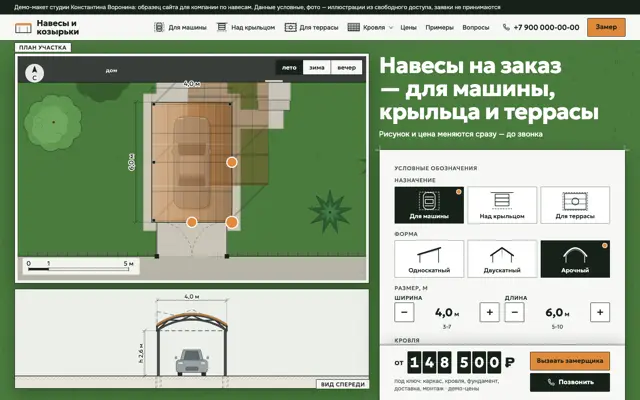Viewport: 640px width, 400px height.
Task: Click the orange 'Замер' button
Action: [606, 27]
